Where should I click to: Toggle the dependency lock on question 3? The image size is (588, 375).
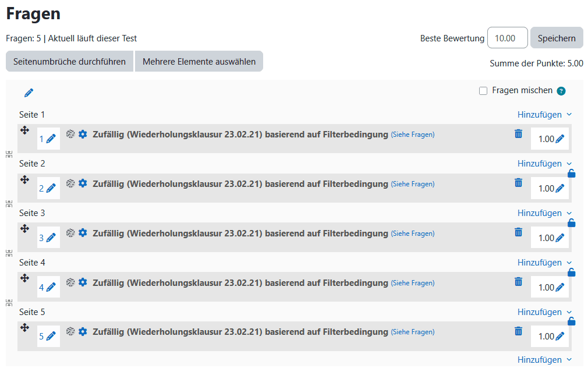(x=572, y=223)
